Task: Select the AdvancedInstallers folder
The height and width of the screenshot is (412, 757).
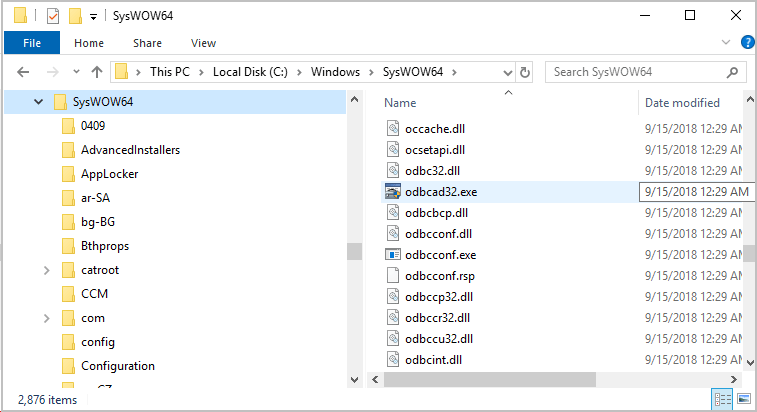Action: (130, 150)
